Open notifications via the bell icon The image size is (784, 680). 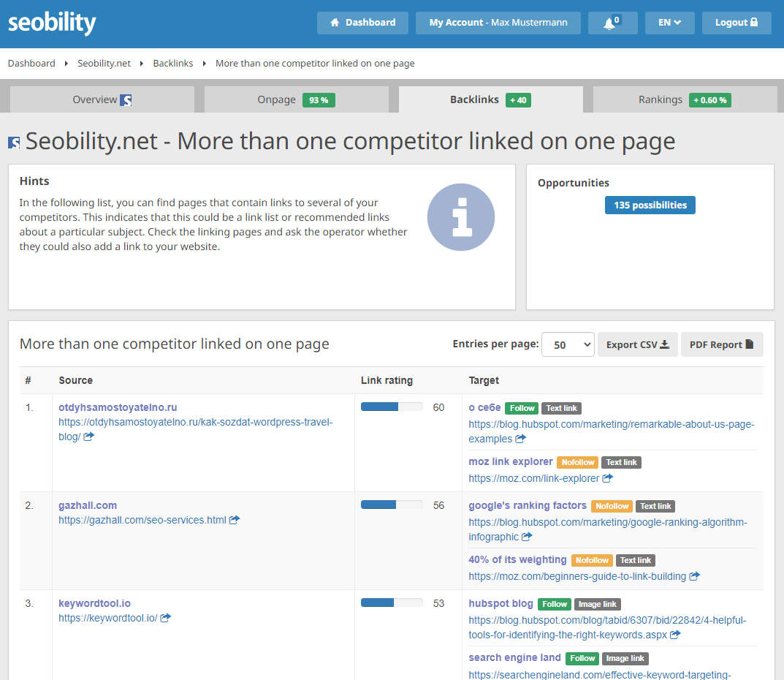[x=609, y=23]
